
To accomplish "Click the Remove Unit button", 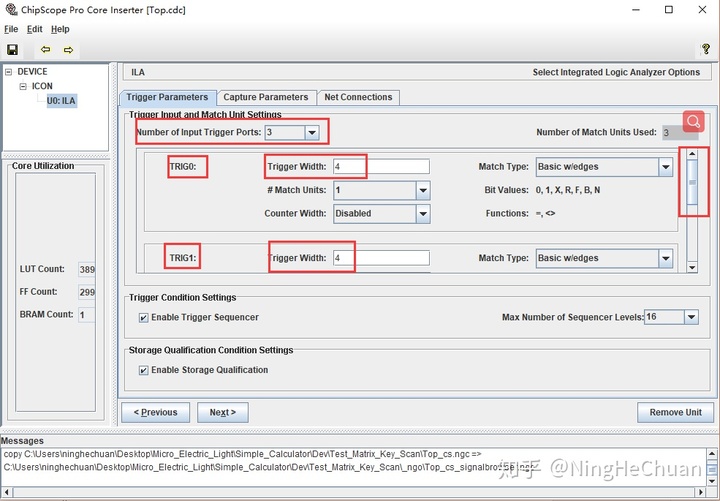I will point(675,412).
